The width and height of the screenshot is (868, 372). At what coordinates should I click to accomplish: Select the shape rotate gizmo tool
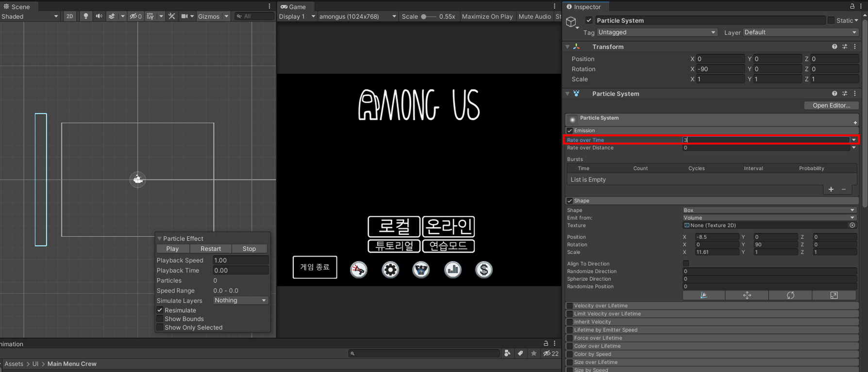790,295
